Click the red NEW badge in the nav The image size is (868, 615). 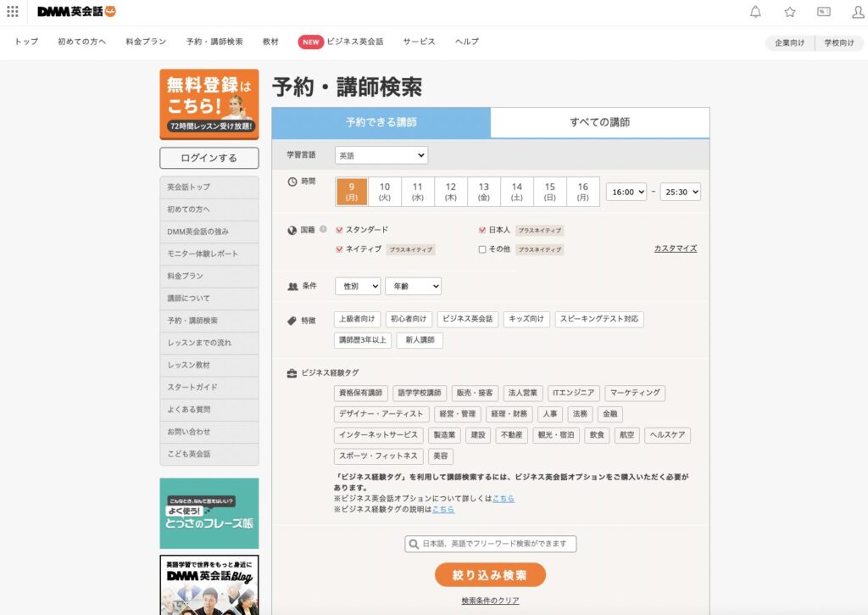click(x=310, y=42)
